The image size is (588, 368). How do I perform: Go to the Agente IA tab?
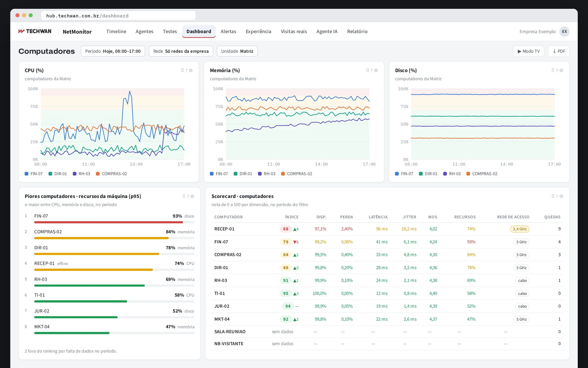pyautogui.click(x=327, y=31)
